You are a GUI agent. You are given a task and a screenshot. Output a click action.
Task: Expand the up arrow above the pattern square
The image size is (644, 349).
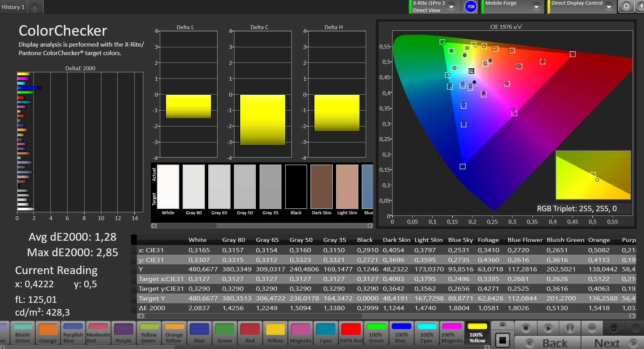pos(502,325)
